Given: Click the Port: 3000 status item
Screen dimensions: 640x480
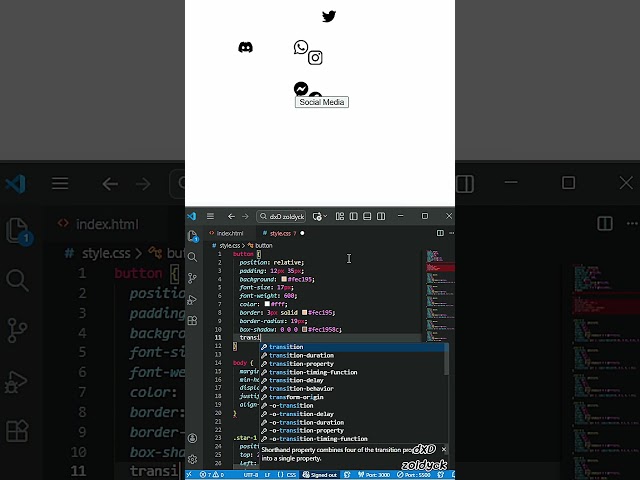Looking at the screenshot, I should coord(374,475).
